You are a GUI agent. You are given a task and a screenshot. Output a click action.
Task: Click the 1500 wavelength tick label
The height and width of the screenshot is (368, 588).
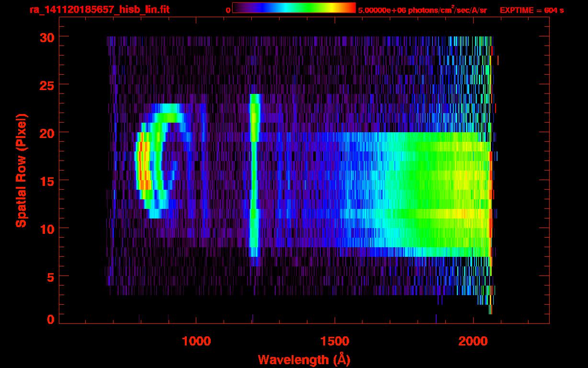[x=335, y=341]
